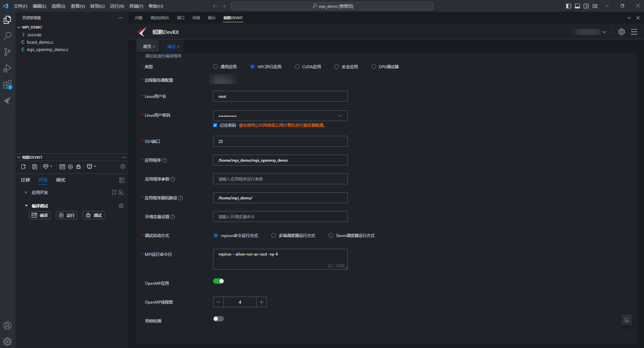Switch to the 迁移 tab
This screenshot has width=644, height=348.
[26, 180]
